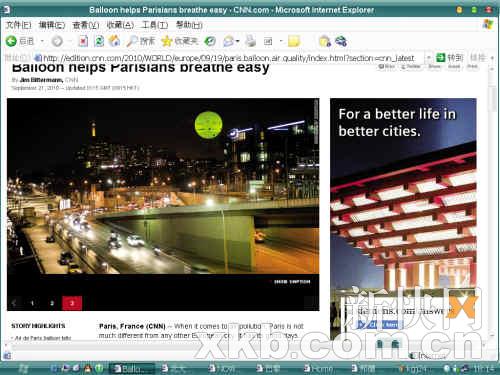Image resolution: width=500 pixels, height=375 pixels.
Task: Click the Hide Caption link on the photo
Action: 292,282
